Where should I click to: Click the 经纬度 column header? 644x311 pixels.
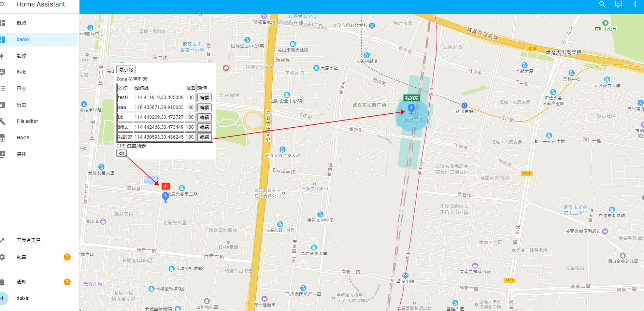click(x=159, y=88)
